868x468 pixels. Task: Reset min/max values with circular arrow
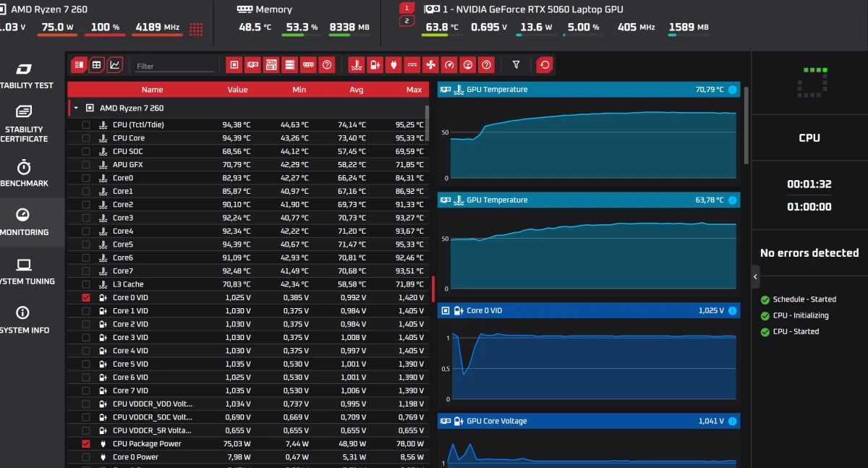coord(545,65)
